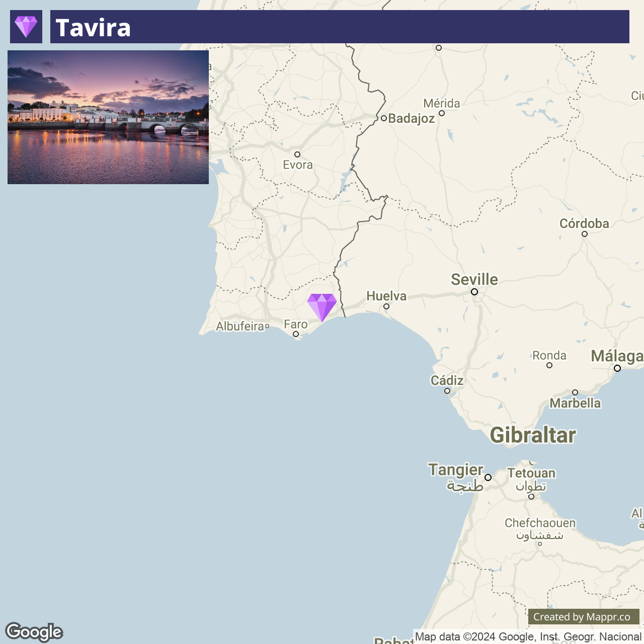Click the Albufeira label
The image size is (644, 644).
240,326
